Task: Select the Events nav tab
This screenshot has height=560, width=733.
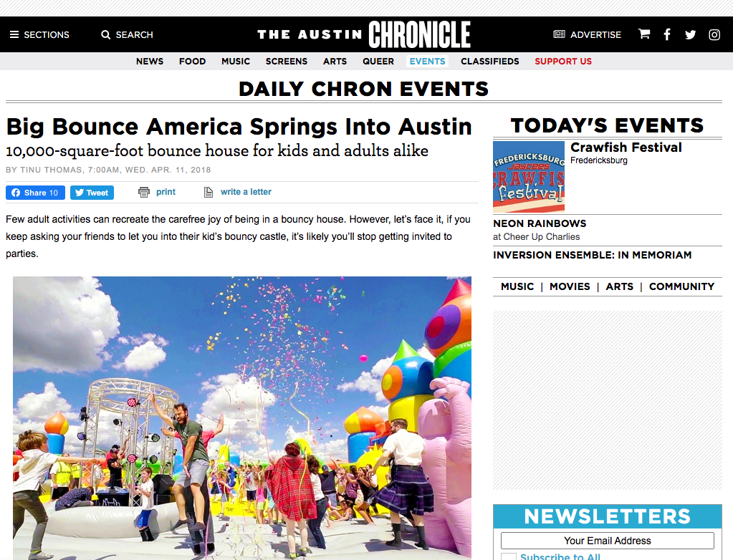Action: [x=427, y=62]
